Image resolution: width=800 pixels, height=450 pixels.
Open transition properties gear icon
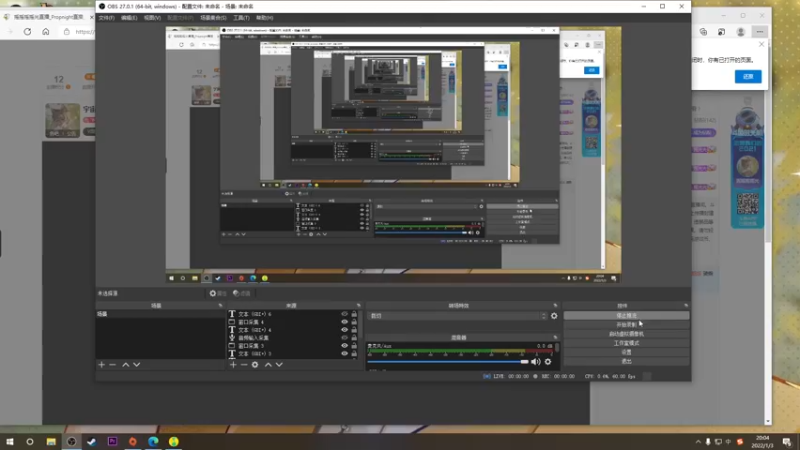pyautogui.click(x=554, y=316)
